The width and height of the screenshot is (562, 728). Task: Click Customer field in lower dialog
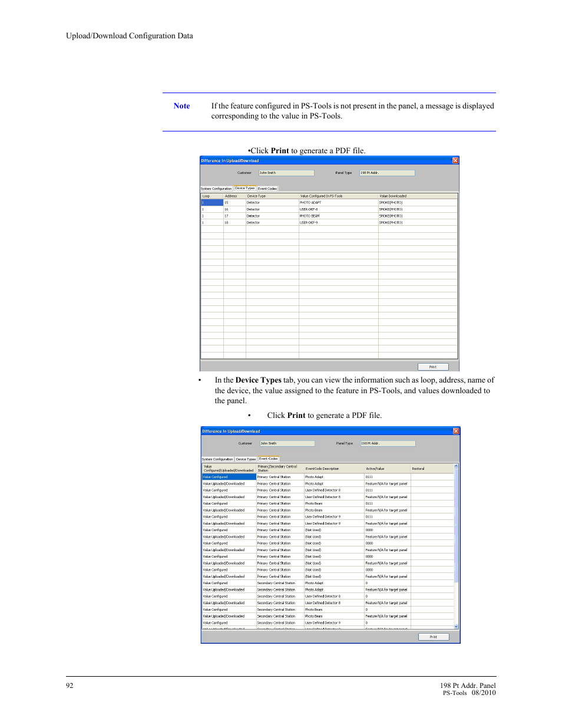point(287,443)
